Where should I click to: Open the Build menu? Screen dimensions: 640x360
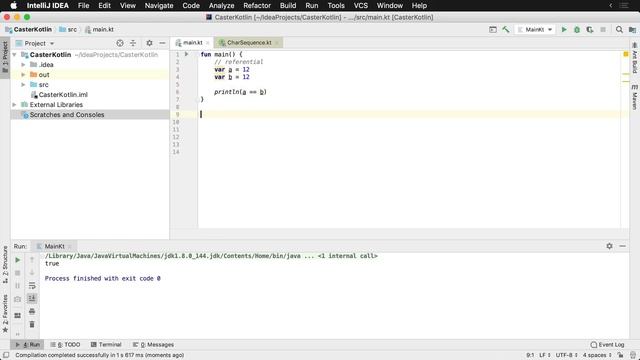pyautogui.click(x=288, y=6)
